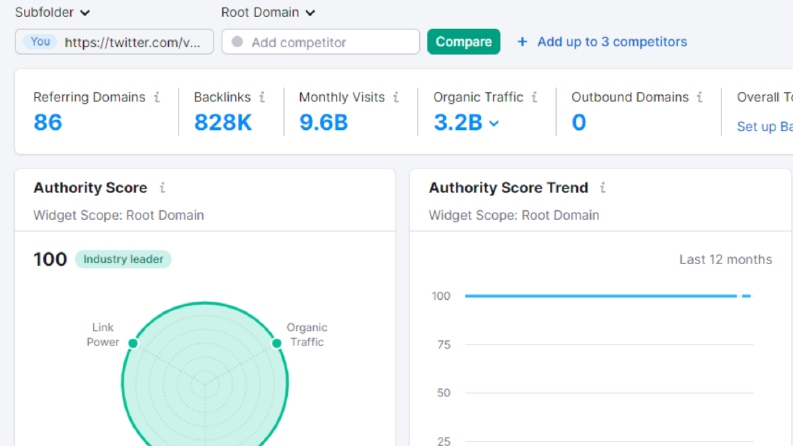Click the 75 axis label on trend chart
The image size is (793, 446).
(444, 345)
